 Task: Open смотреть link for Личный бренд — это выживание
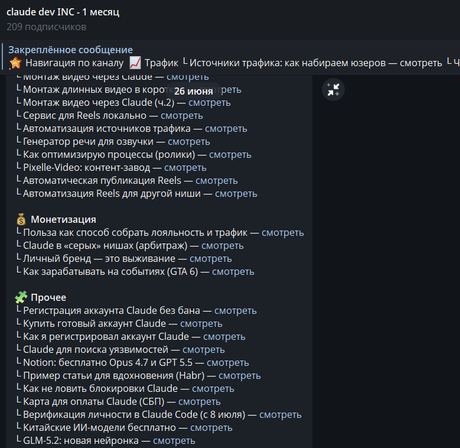click(211, 258)
